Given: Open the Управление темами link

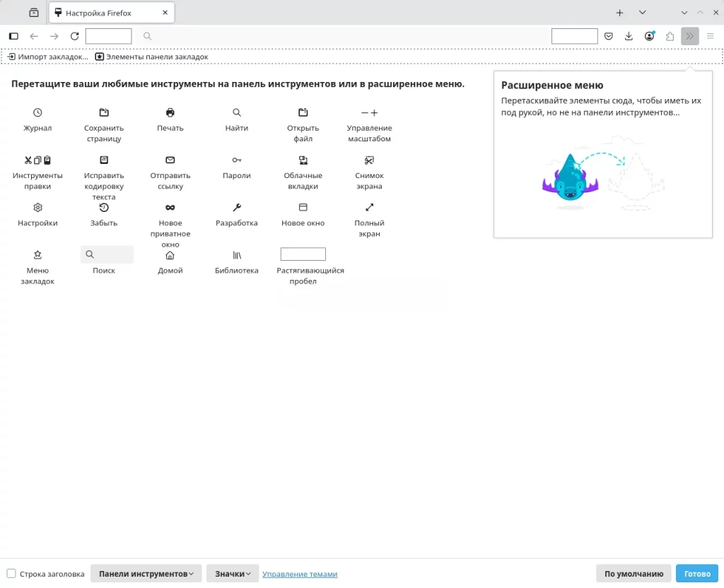Looking at the screenshot, I should click(300, 574).
